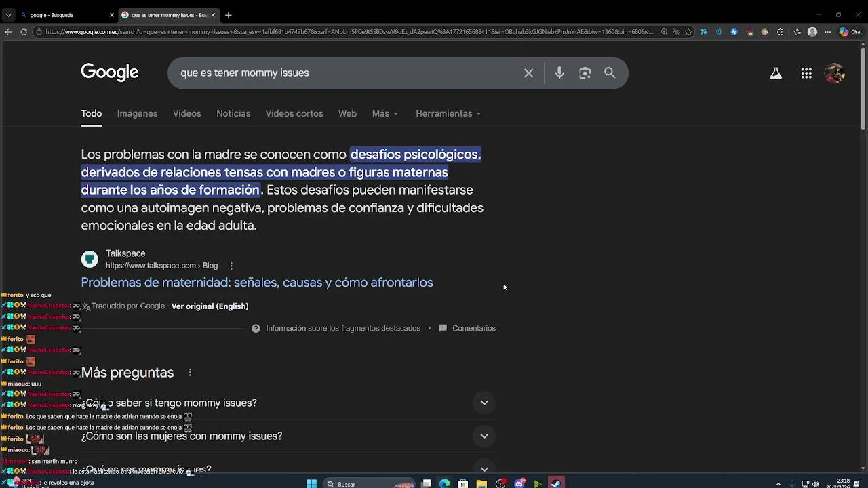Open the browser zoom magnifier icon
This screenshot has height=488, width=868.
click(664, 32)
